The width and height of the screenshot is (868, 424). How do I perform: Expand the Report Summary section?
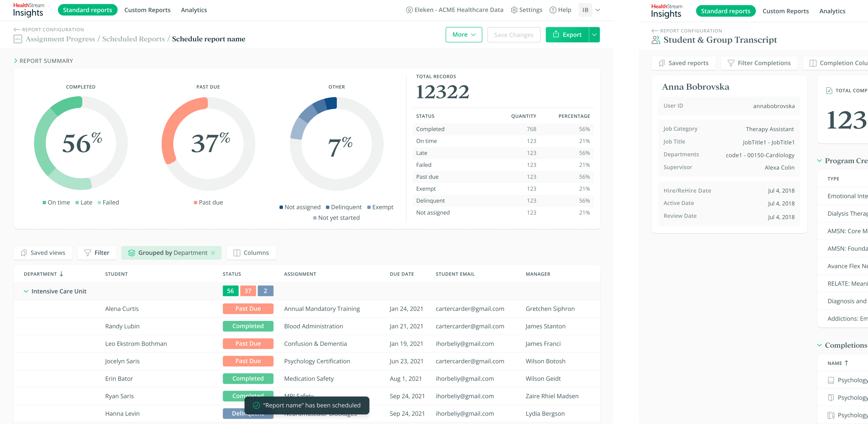pos(16,61)
